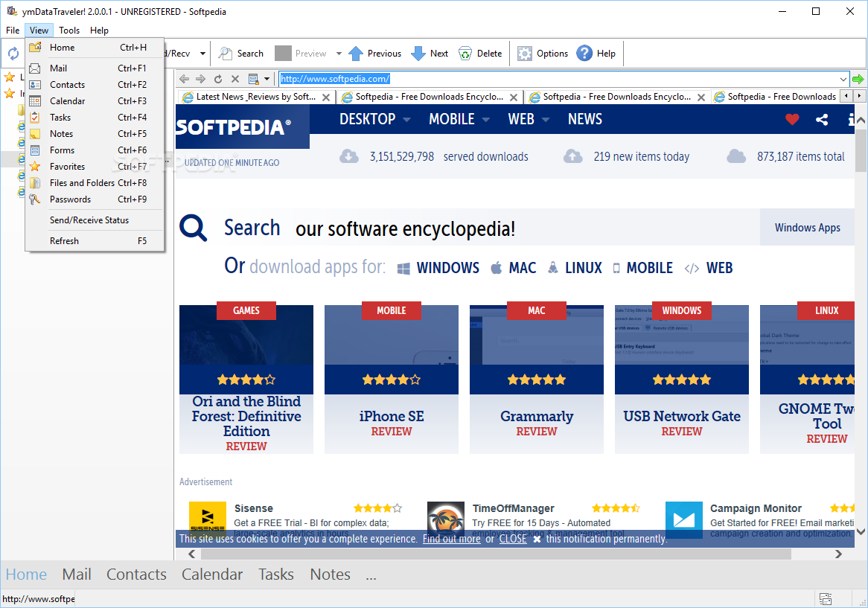
Task: Switch to Calendar in bottom navigation
Action: click(212, 575)
